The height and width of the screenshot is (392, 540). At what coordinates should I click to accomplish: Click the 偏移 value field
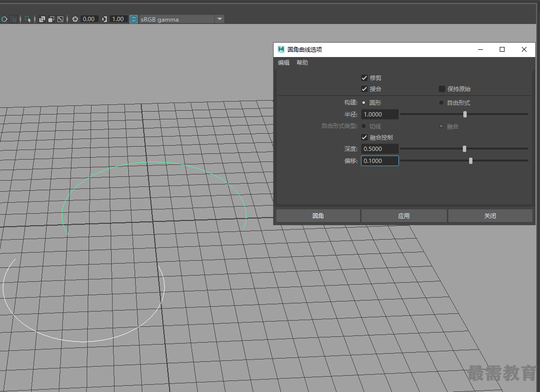(380, 161)
